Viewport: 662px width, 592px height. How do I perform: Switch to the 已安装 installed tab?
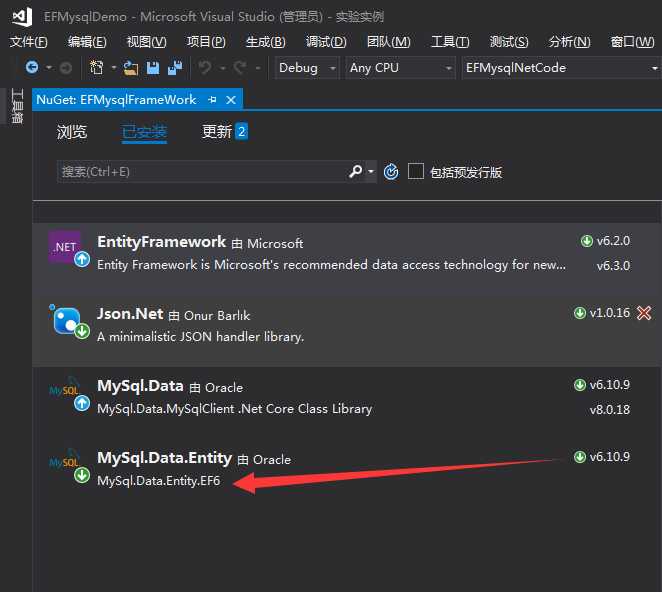click(144, 132)
